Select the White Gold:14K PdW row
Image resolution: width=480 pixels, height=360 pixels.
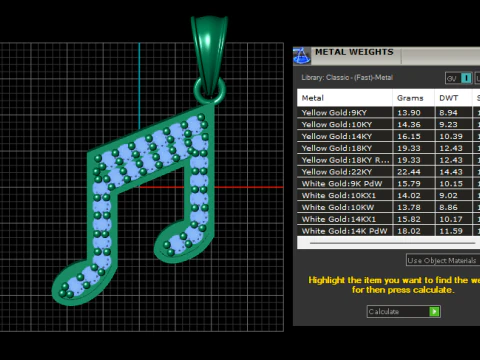[388, 231]
